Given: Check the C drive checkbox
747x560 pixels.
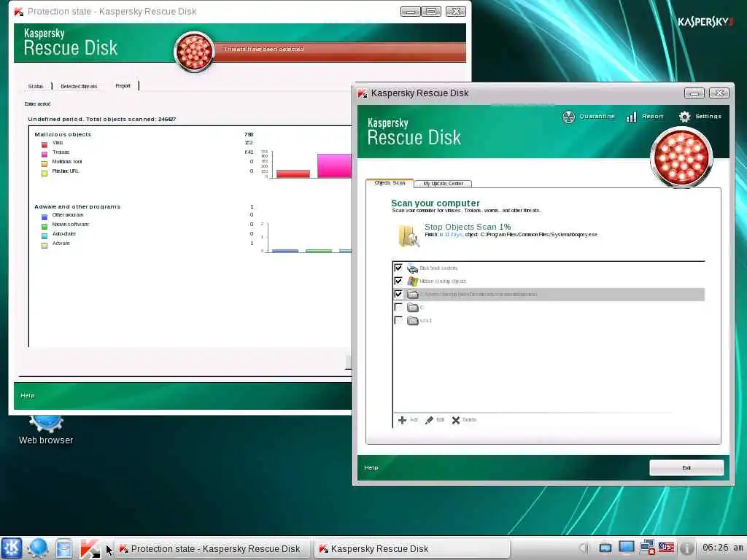Looking at the screenshot, I should [x=398, y=308].
